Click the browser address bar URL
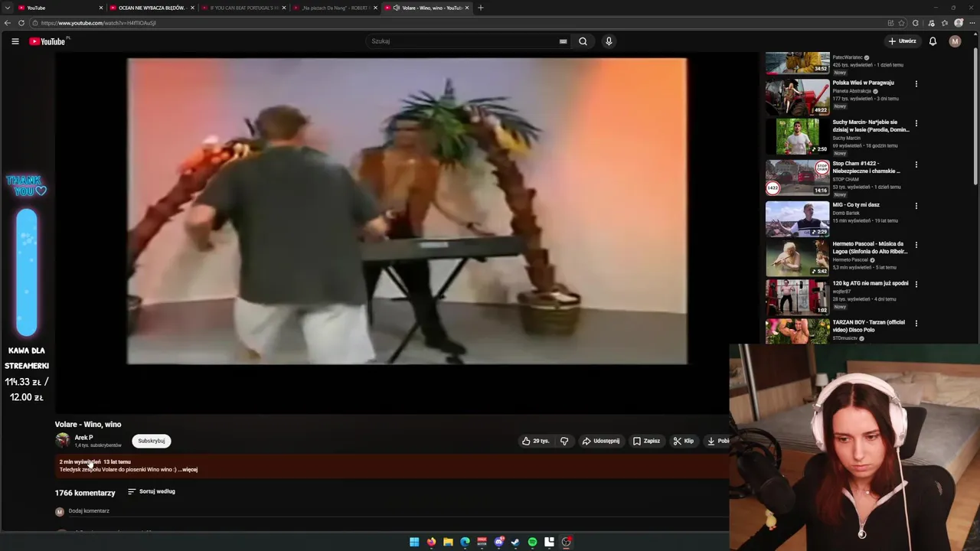Viewport: 980px width, 551px height. 98,23
